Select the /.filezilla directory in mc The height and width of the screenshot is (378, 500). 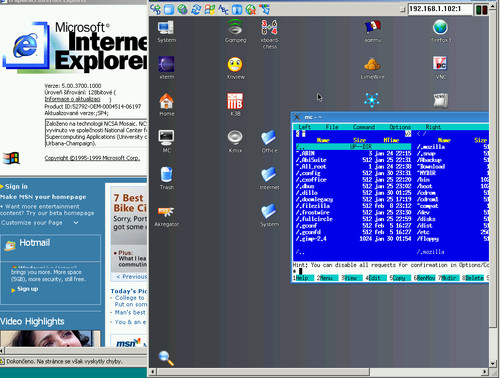(x=353, y=206)
